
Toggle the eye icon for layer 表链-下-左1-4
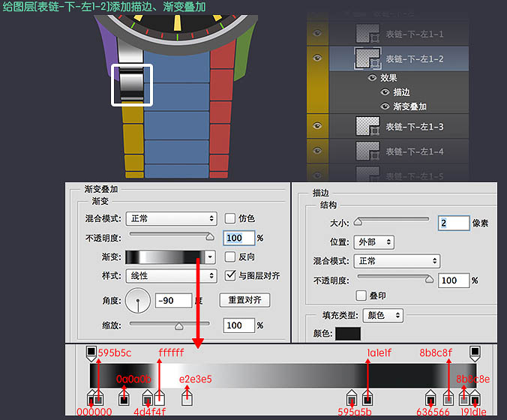317,151
